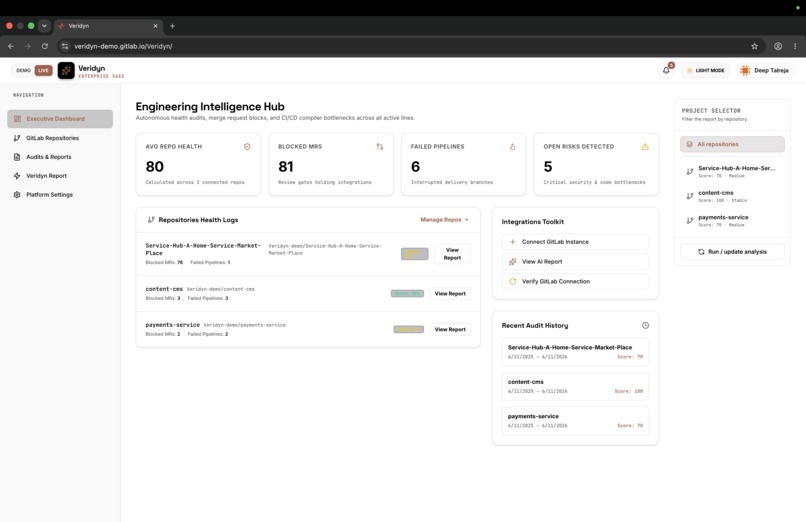Click the plus icon beside Connect GitLab Instance
Screen dimensions: 806x522
[x=512, y=241]
